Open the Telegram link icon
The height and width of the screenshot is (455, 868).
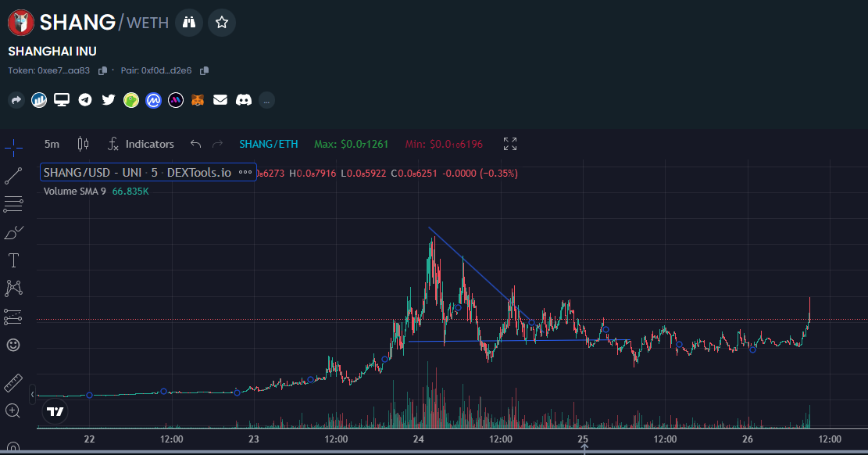pyautogui.click(x=84, y=100)
